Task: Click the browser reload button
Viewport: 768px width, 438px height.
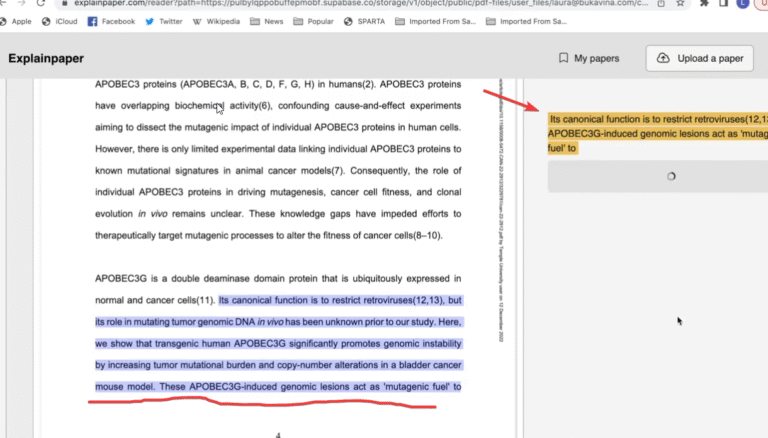Action: click(42, 3)
